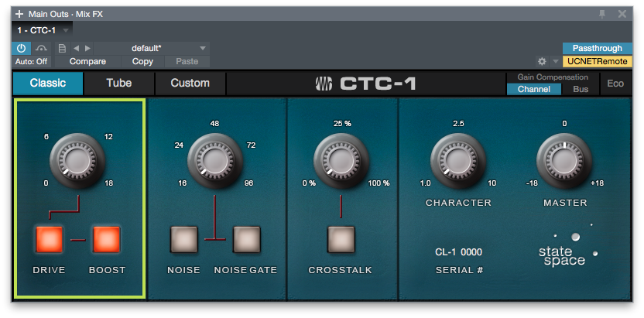Viewport: 644px width, 318px height.
Task: Select the Custom console model tab
Action: click(190, 84)
